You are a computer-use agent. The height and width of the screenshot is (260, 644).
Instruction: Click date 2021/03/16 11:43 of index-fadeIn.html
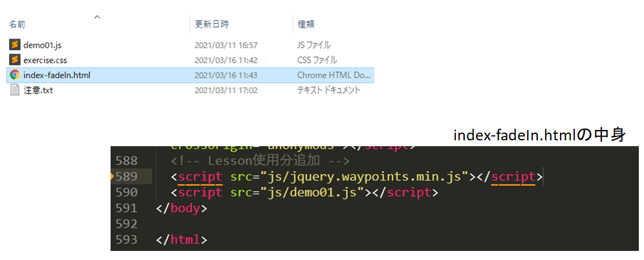pyautogui.click(x=226, y=75)
